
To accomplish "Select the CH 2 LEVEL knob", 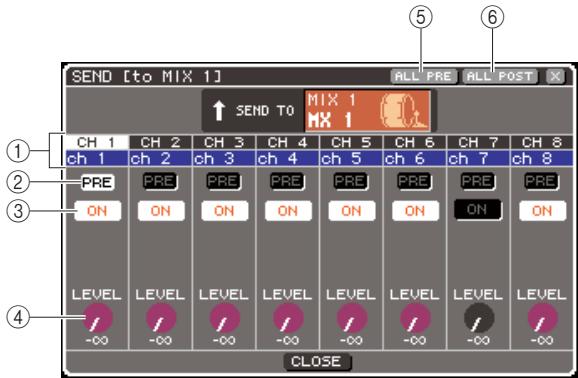I will 161,318.
